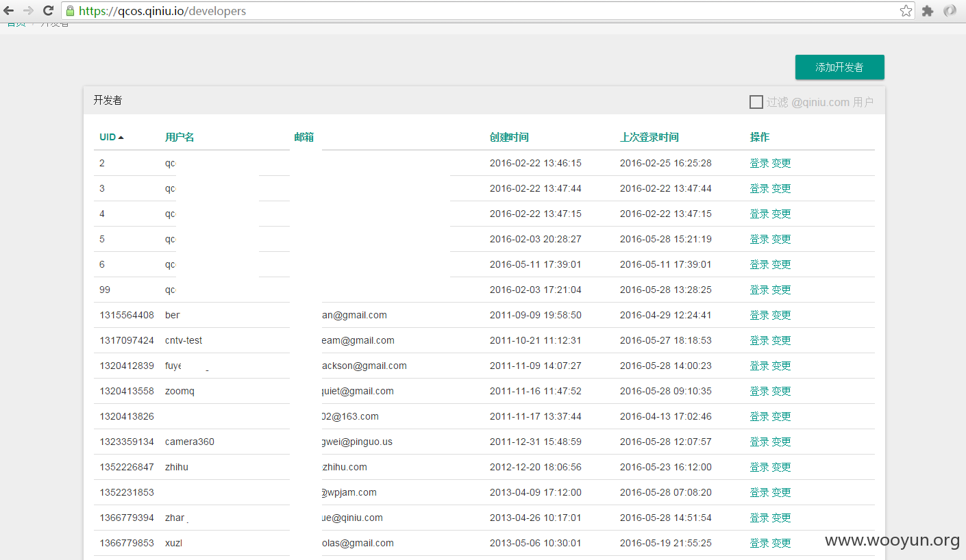Click the green SSL padlock icon

pyautogui.click(x=69, y=11)
